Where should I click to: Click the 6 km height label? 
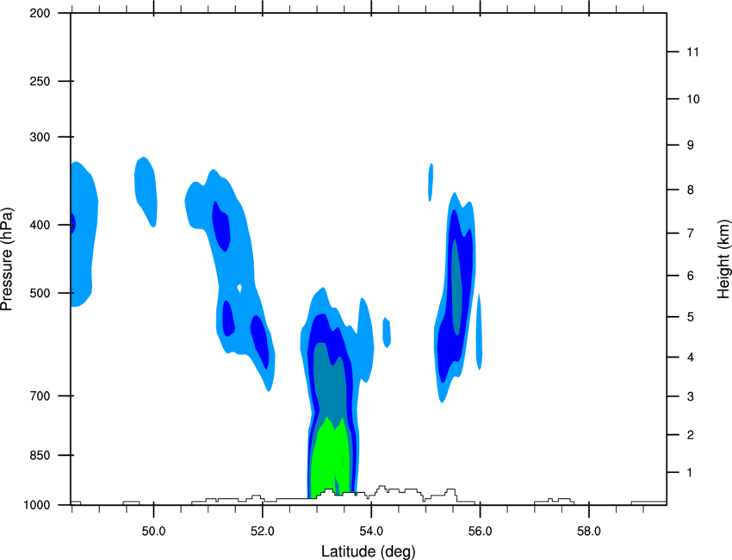(691, 276)
